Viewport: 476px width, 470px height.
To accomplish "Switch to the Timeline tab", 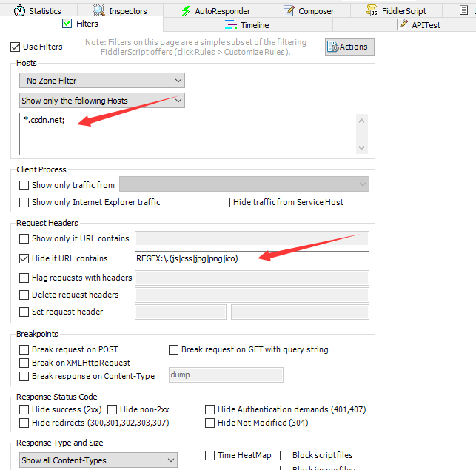I will pos(248,25).
